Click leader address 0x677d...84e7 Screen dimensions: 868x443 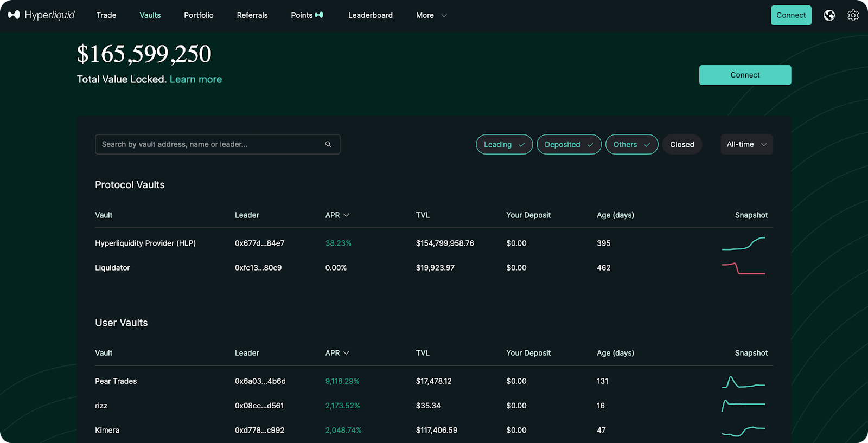pos(259,243)
